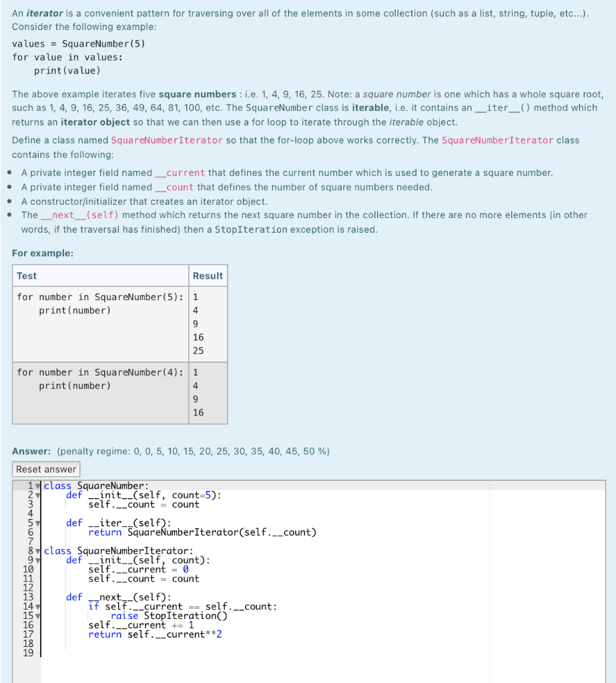Click empty line 19 in the code editor
616x683 pixels.
100,653
